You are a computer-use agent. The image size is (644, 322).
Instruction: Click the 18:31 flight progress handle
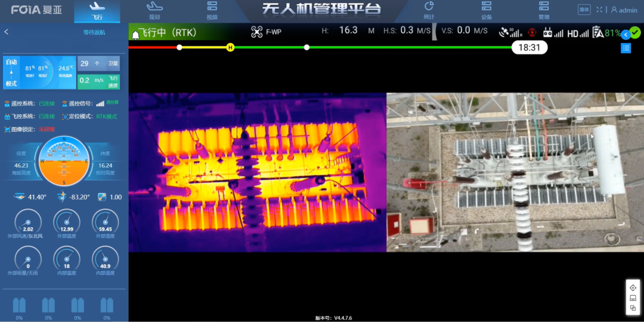529,48
